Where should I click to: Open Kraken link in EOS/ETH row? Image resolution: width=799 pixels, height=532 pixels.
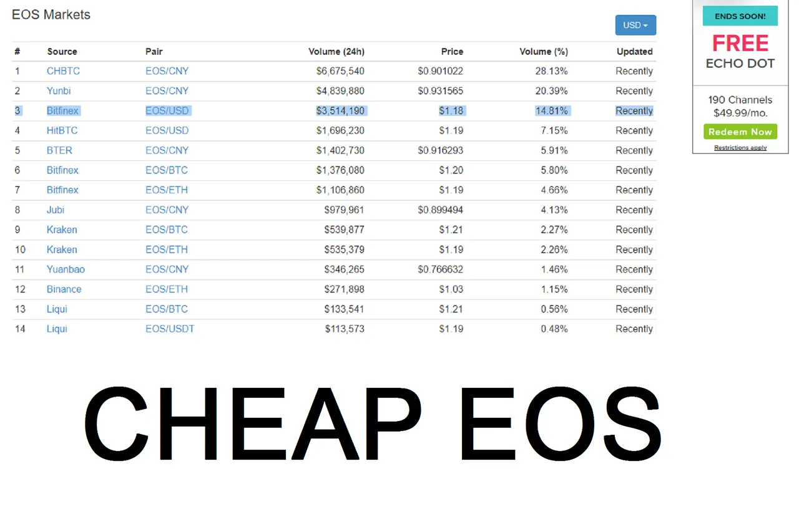62,250
